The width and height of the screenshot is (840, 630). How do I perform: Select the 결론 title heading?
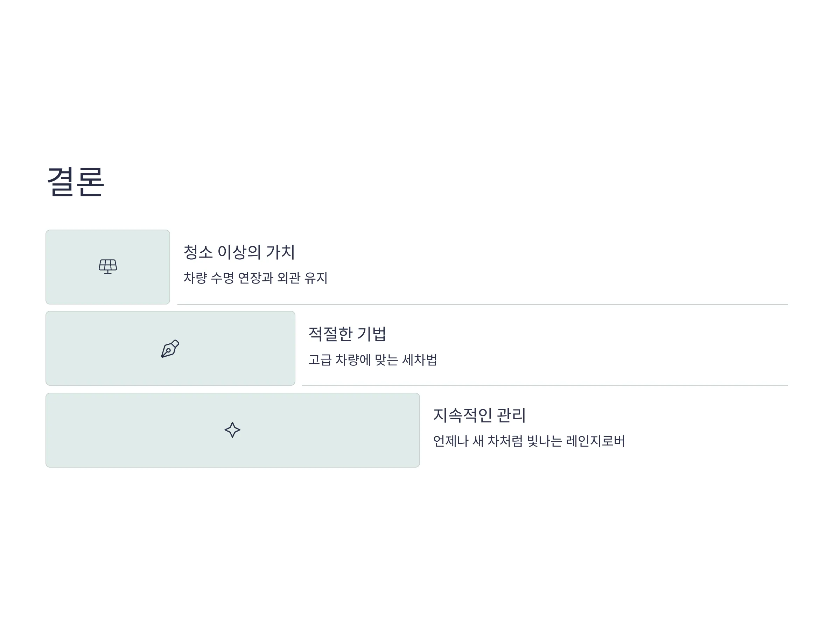76,182
